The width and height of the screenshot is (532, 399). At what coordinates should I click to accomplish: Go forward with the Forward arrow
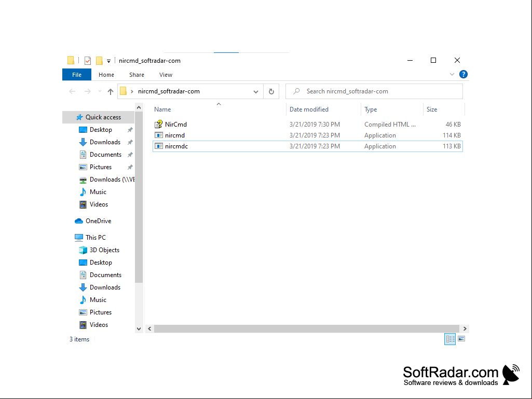[x=88, y=91]
